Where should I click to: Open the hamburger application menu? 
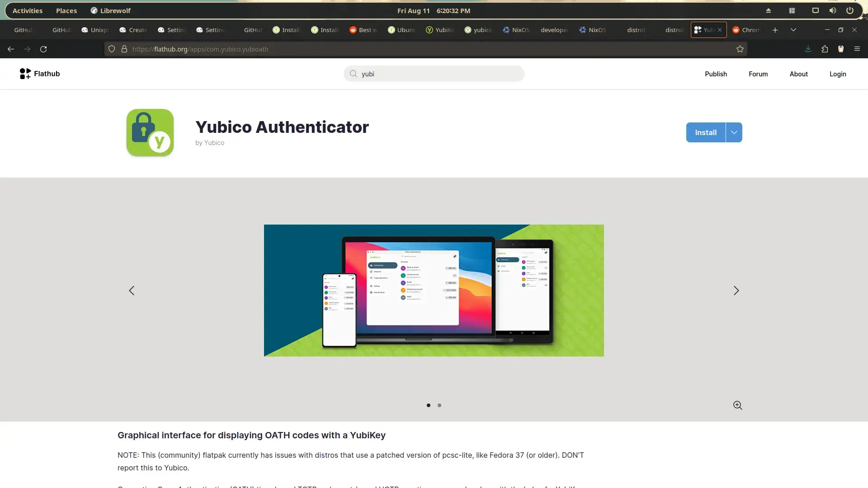pos(857,49)
